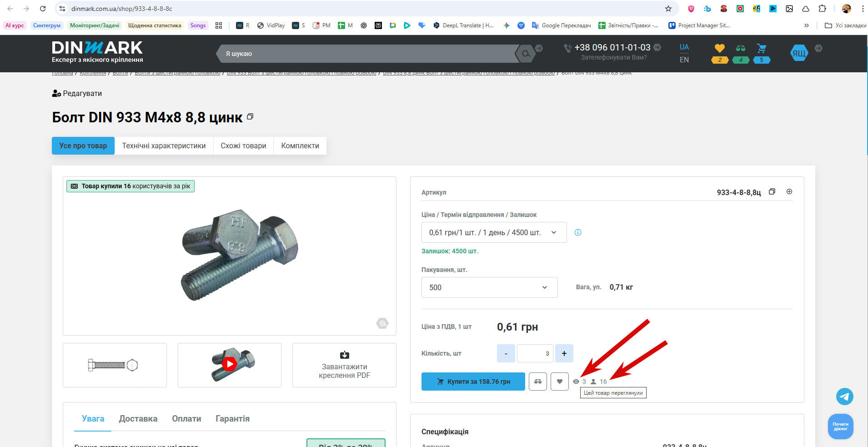The height and width of the screenshot is (447, 868).
Task: View site information icon in the address bar
Action: pos(63,9)
